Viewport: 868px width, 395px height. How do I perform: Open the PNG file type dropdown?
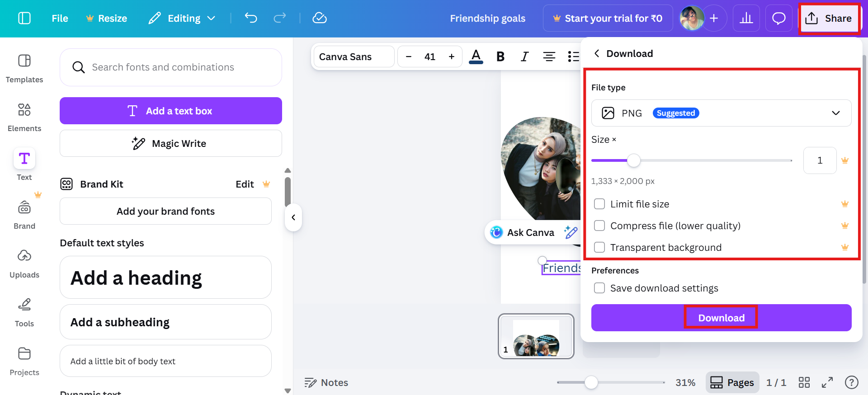pos(721,113)
